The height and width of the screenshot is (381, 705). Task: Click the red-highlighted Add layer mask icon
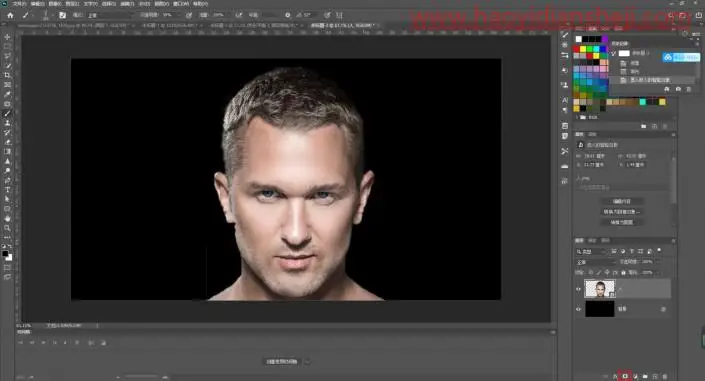pyautogui.click(x=625, y=377)
